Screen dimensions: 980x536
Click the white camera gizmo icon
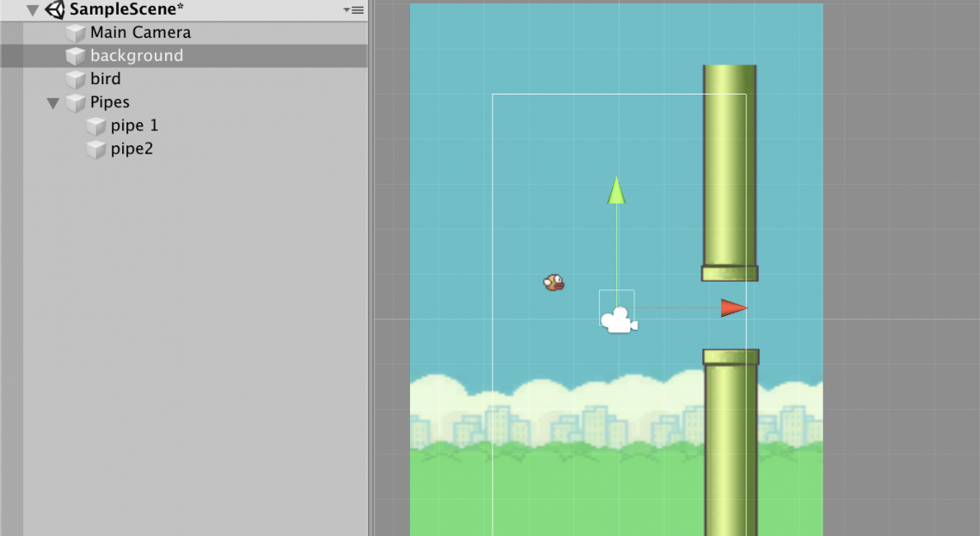click(619, 320)
